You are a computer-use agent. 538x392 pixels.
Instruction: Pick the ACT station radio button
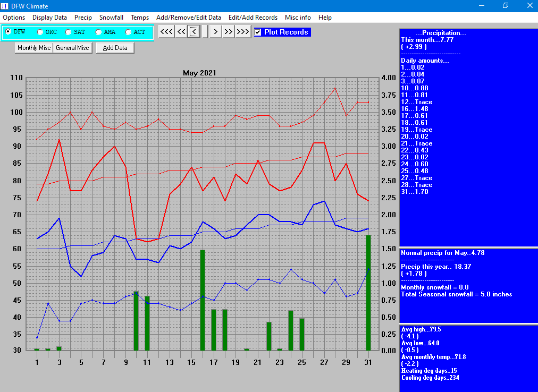pos(128,32)
